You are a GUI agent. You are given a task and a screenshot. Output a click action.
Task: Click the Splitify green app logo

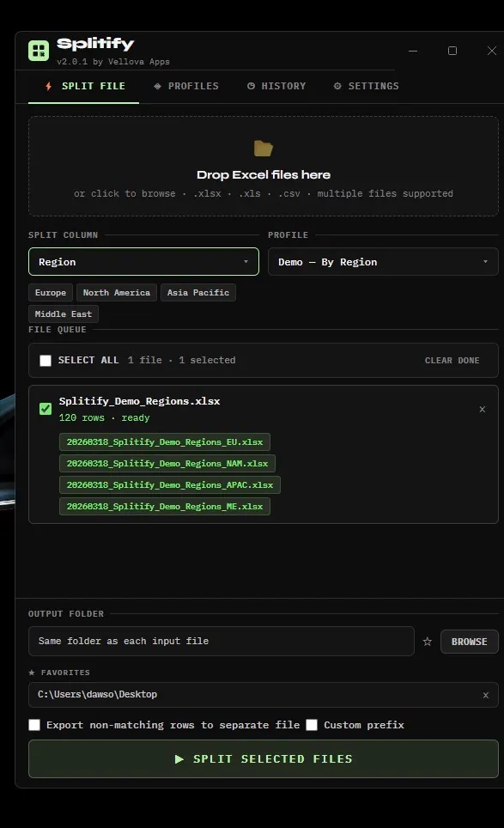[39, 51]
